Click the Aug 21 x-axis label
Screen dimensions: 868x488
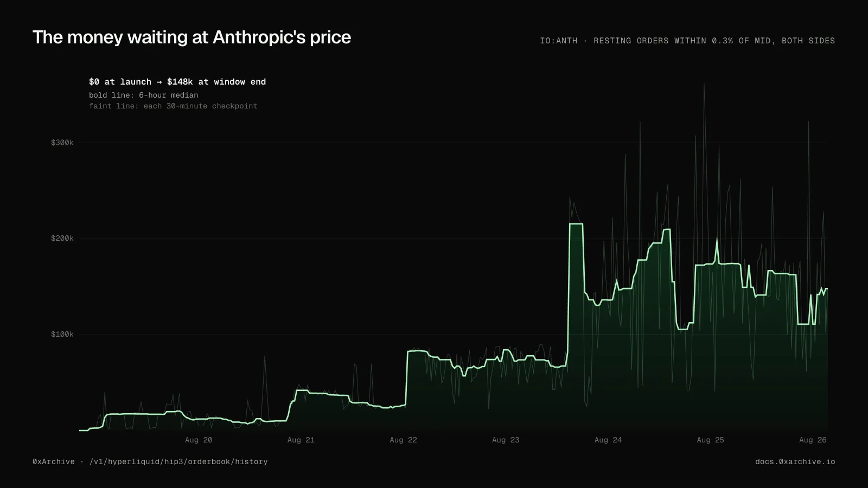301,440
